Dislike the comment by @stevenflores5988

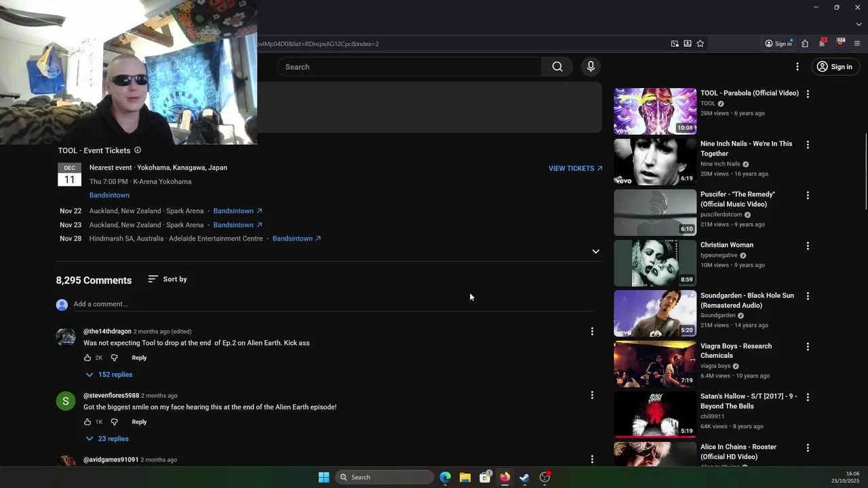point(114,422)
